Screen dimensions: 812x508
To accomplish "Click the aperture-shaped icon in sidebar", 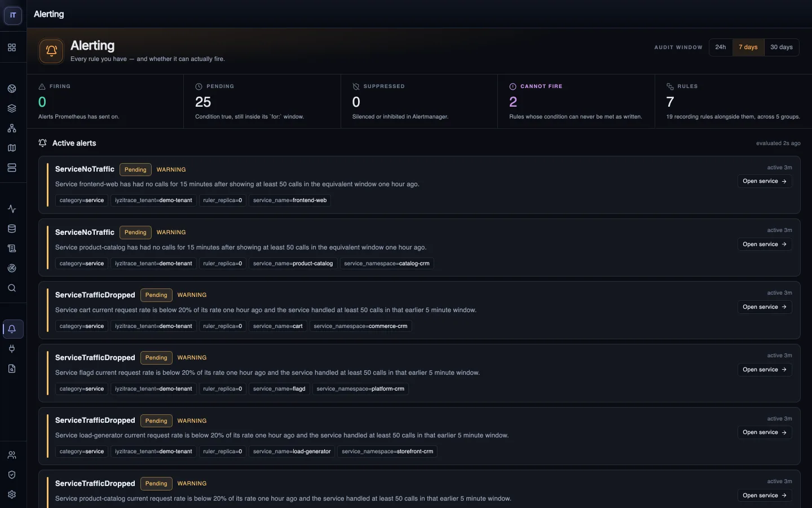I will point(12,89).
